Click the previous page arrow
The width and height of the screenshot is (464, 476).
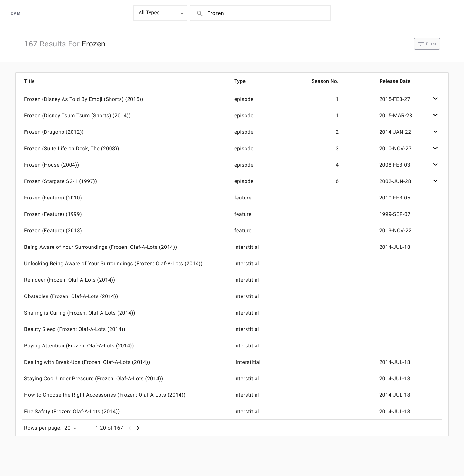pos(130,428)
